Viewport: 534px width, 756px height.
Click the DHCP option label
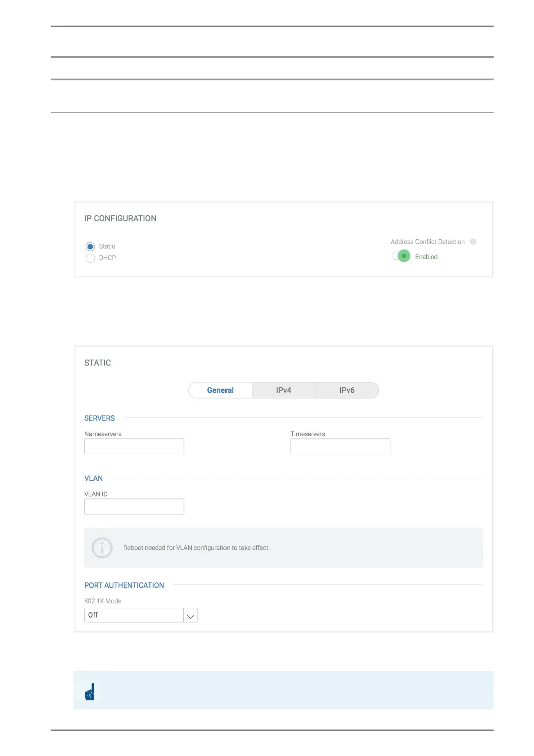tap(107, 258)
